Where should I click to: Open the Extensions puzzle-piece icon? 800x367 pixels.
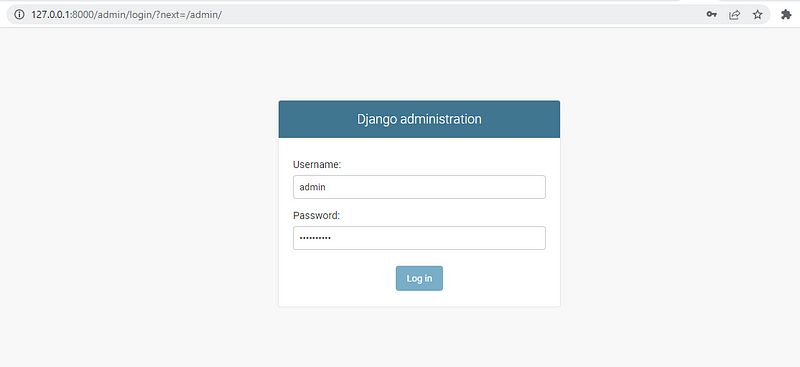(786, 15)
